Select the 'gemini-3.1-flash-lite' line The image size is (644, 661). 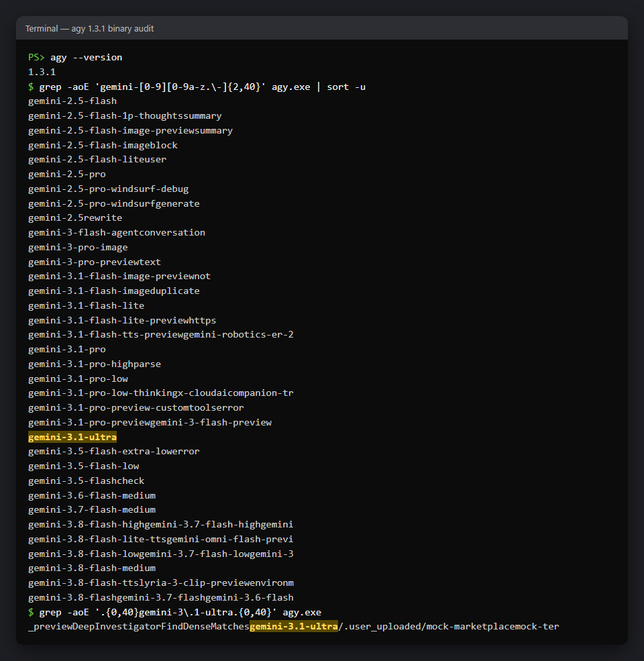(x=87, y=305)
